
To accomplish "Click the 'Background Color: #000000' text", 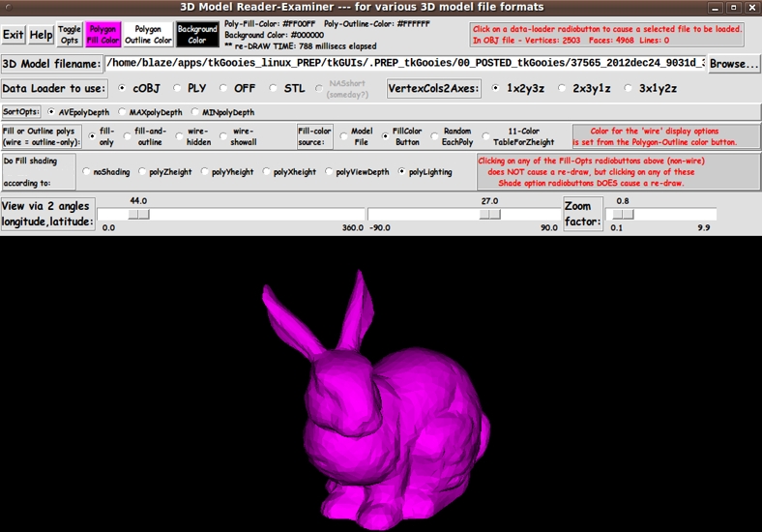I will click(x=274, y=35).
